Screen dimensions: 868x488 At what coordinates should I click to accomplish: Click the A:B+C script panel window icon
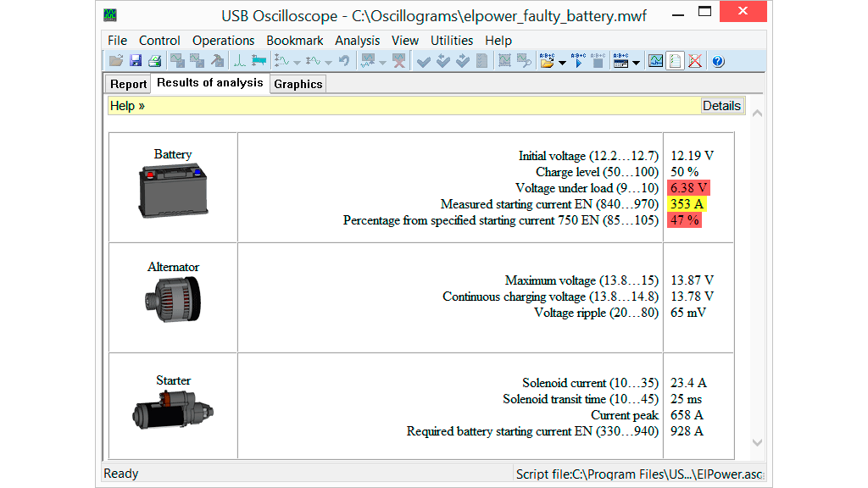point(620,61)
